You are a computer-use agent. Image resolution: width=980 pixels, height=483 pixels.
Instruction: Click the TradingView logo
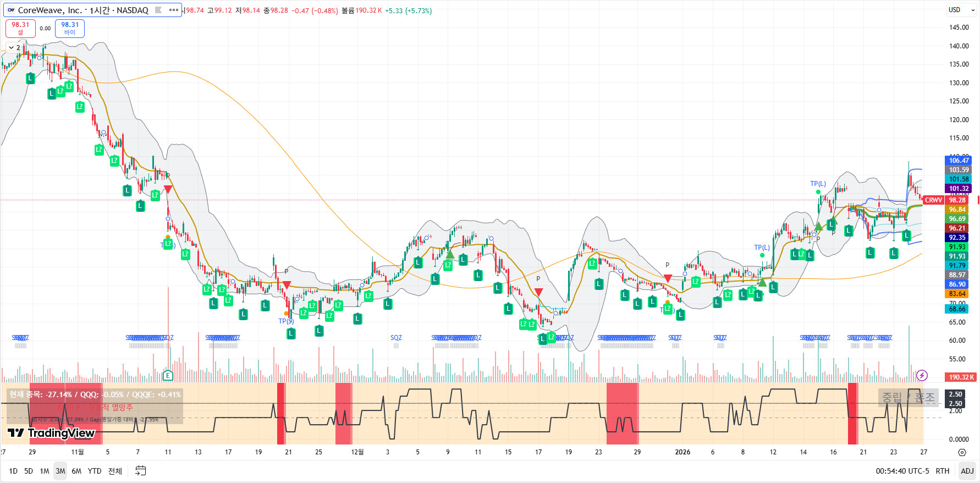pyautogui.click(x=51, y=433)
